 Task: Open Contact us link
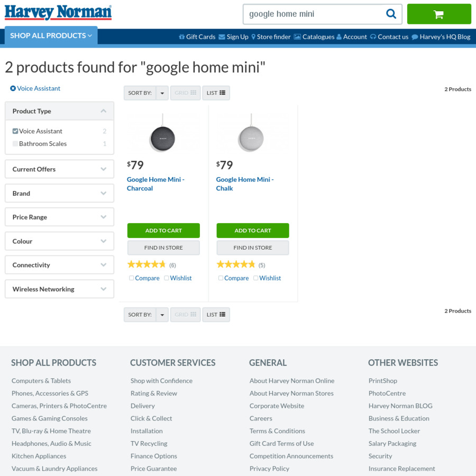click(389, 36)
